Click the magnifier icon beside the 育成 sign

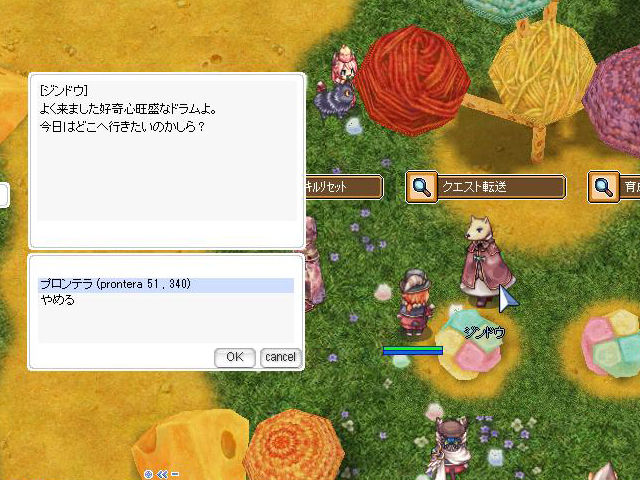pos(603,187)
